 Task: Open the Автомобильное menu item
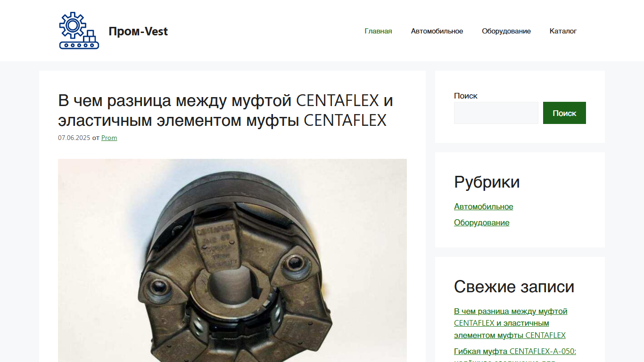(437, 31)
